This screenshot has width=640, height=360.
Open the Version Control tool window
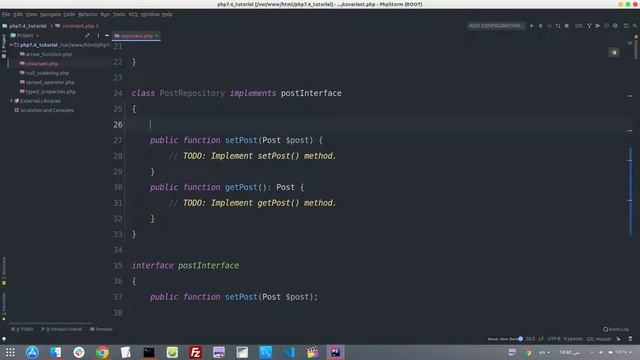tap(62, 329)
